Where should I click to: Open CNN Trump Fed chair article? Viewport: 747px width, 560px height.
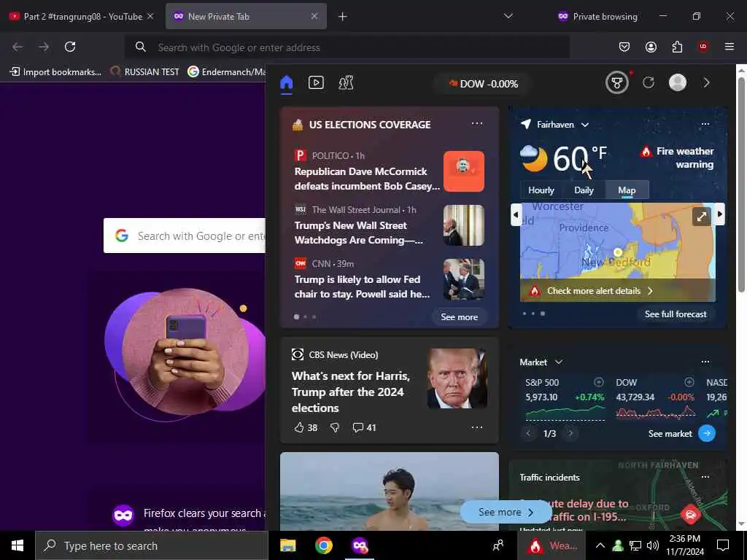[362, 286]
